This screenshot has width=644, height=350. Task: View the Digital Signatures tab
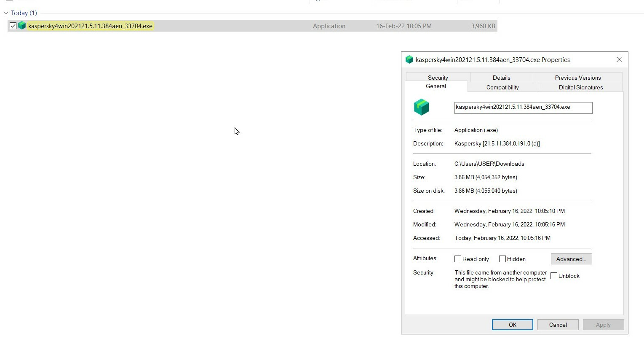point(581,87)
